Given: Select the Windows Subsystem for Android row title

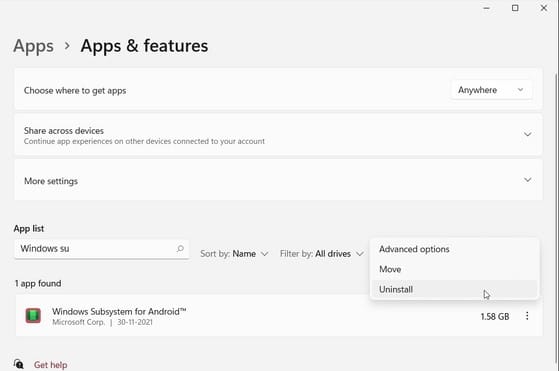Looking at the screenshot, I should click(x=119, y=311).
